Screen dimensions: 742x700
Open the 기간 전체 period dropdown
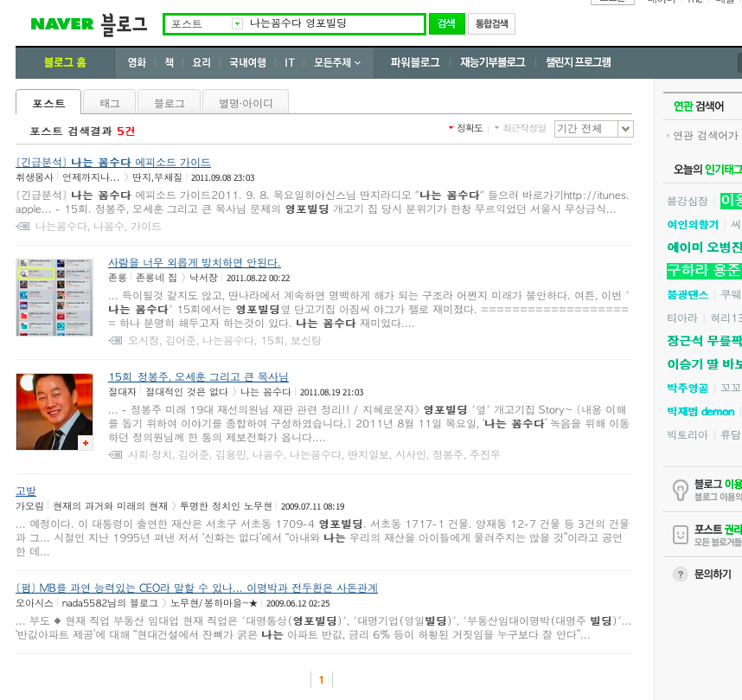point(593,129)
